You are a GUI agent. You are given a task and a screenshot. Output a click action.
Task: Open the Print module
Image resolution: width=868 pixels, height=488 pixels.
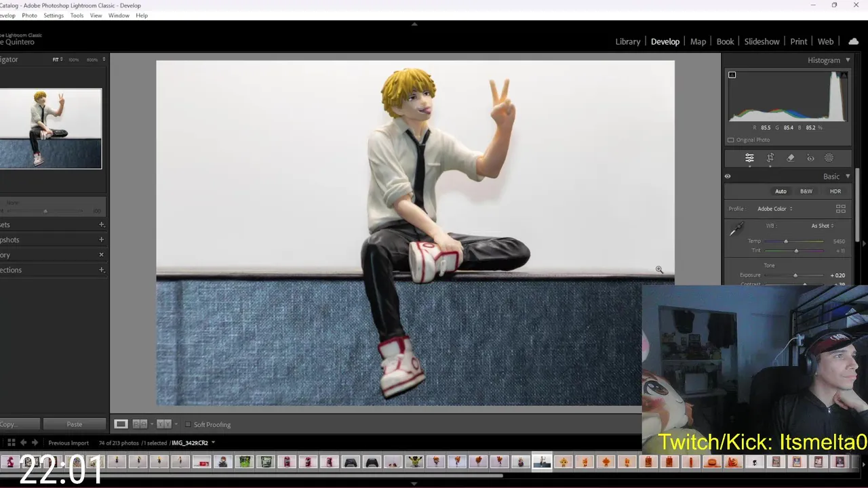(798, 41)
